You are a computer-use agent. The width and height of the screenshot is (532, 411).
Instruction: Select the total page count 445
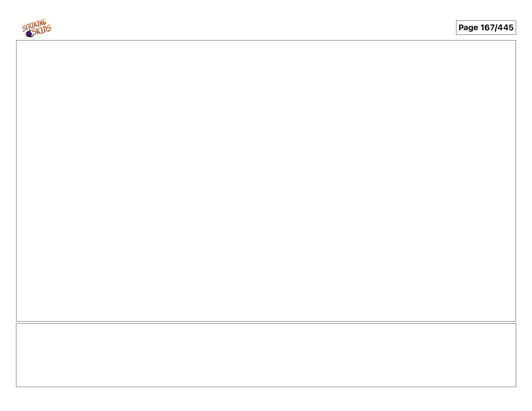pyautogui.click(x=505, y=27)
